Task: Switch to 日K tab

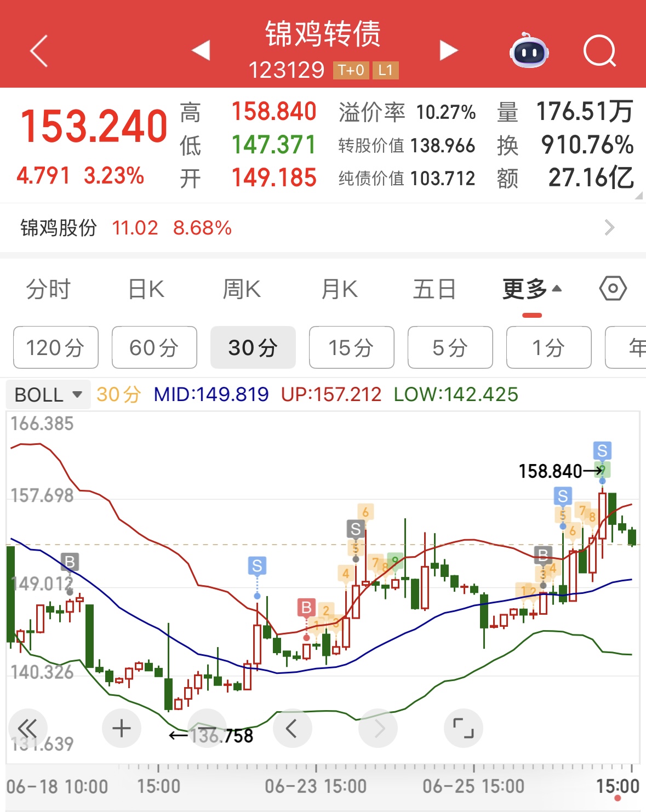Action: coord(146,289)
